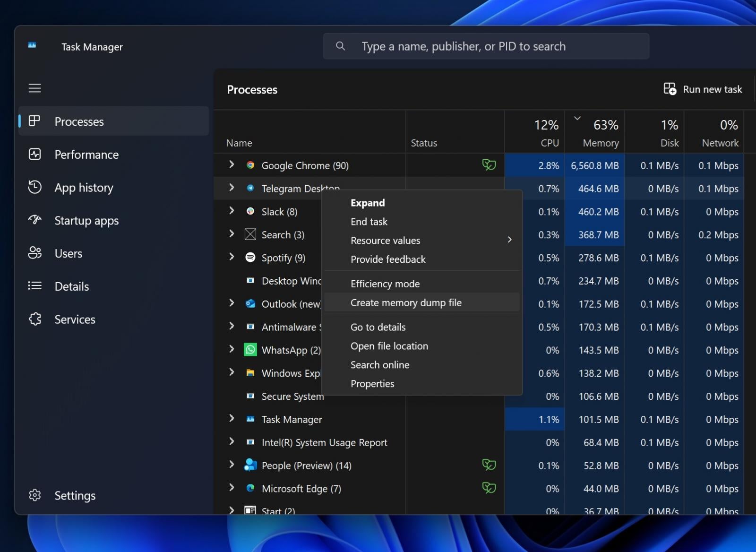Open the Performance page icon

(35, 155)
